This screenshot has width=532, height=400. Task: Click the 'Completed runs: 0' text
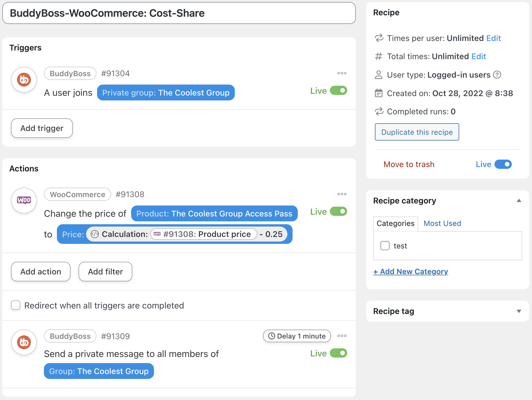(421, 111)
